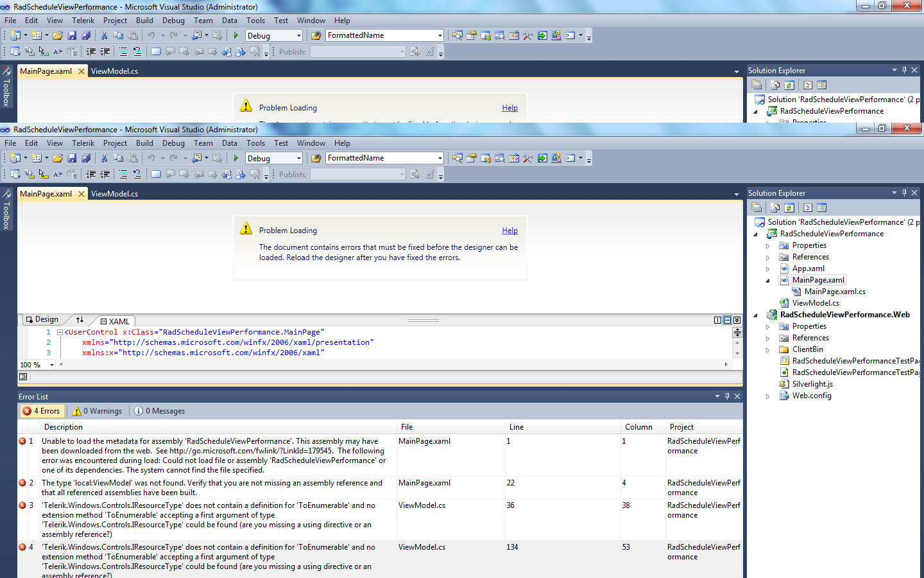
Task: Click Find in Files icon beside FormattedName, front window
Action: tap(316, 158)
